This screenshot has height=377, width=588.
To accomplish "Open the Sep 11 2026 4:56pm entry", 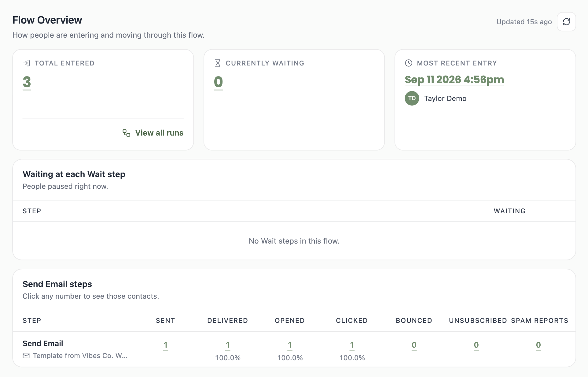I will point(454,80).
